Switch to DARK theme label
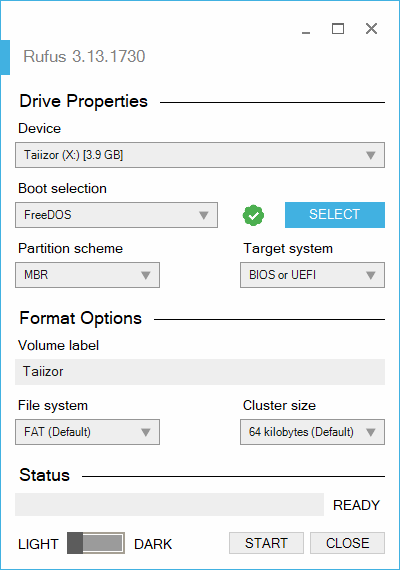Image resolution: width=400 pixels, height=570 pixels. coord(153,544)
